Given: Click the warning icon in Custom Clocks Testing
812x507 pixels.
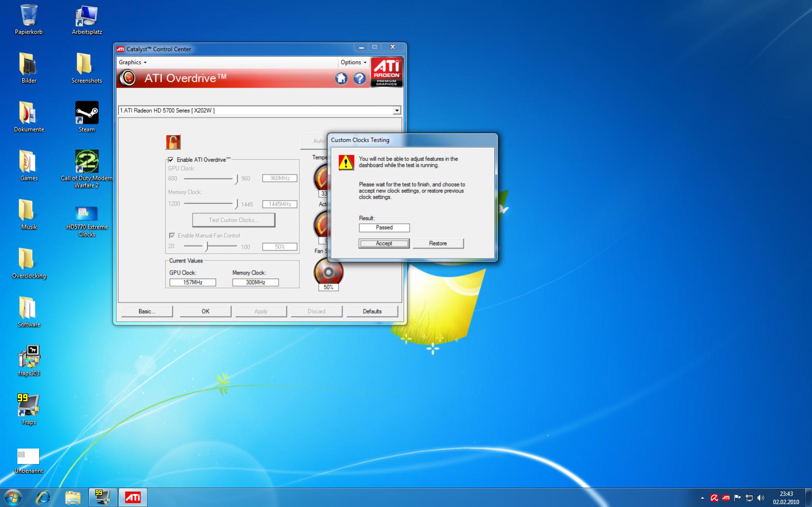Looking at the screenshot, I should [346, 162].
